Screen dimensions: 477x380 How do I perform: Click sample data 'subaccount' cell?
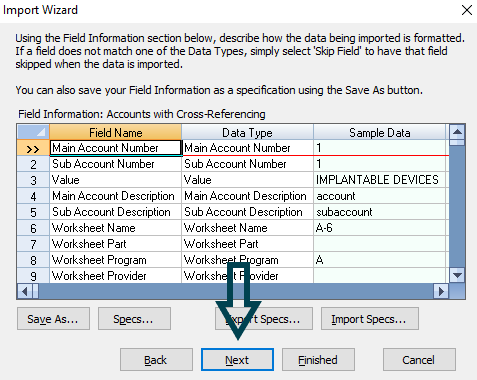point(379,212)
